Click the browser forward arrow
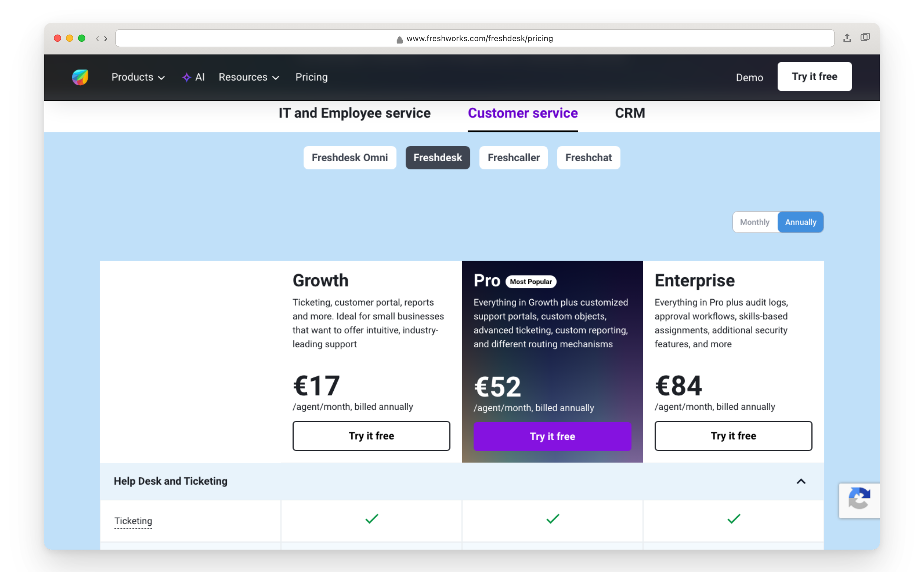The width and height of the screenshot is (924, 572). (x=106, y=38)
